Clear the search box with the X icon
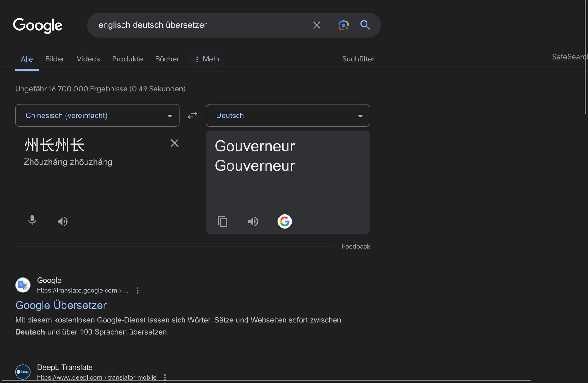This screenshot has height=383, width=588. click(317, 25)
